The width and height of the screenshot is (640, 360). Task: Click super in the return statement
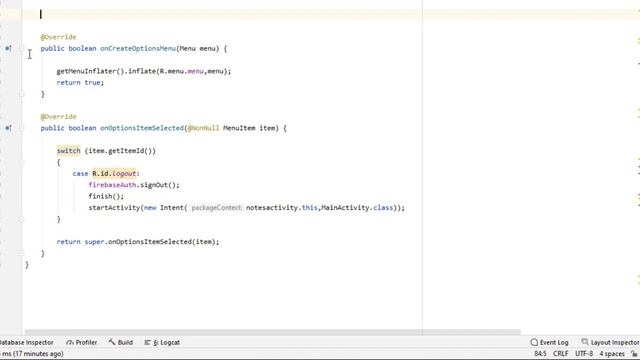(94, 242)
